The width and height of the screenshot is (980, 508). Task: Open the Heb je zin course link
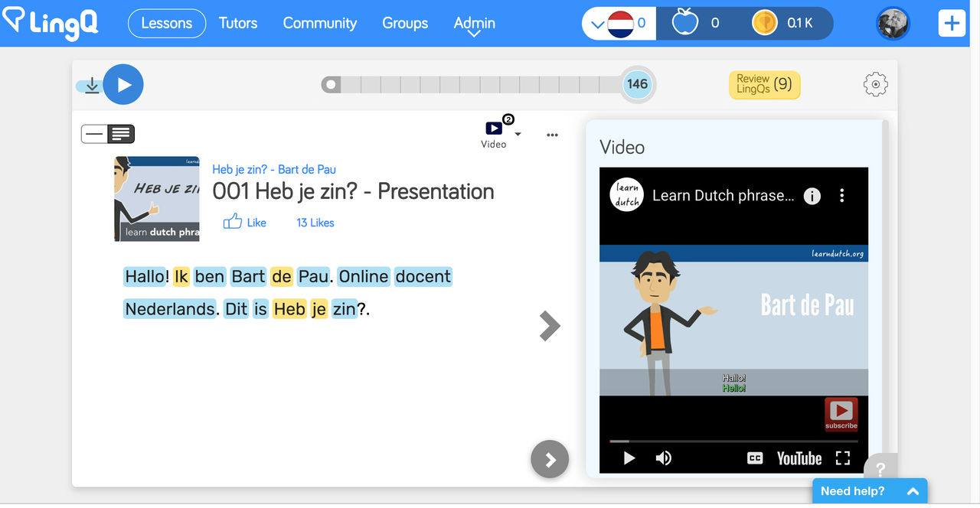coord(274,169)
